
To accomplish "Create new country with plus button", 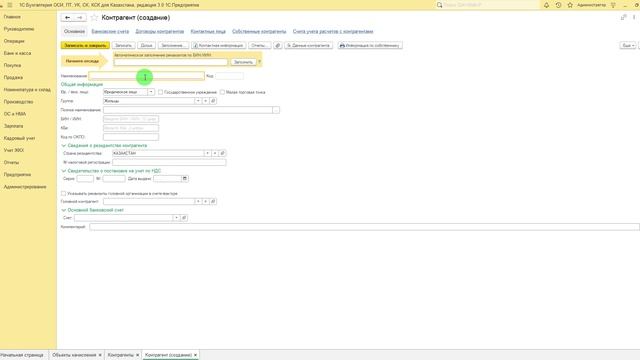I will tap(215, 153).
